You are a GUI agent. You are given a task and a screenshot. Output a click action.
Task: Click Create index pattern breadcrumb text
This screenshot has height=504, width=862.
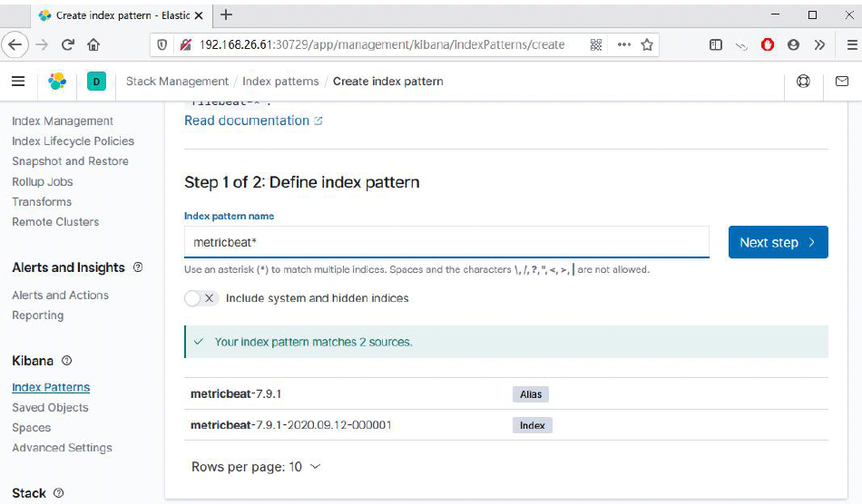[388, 82]
